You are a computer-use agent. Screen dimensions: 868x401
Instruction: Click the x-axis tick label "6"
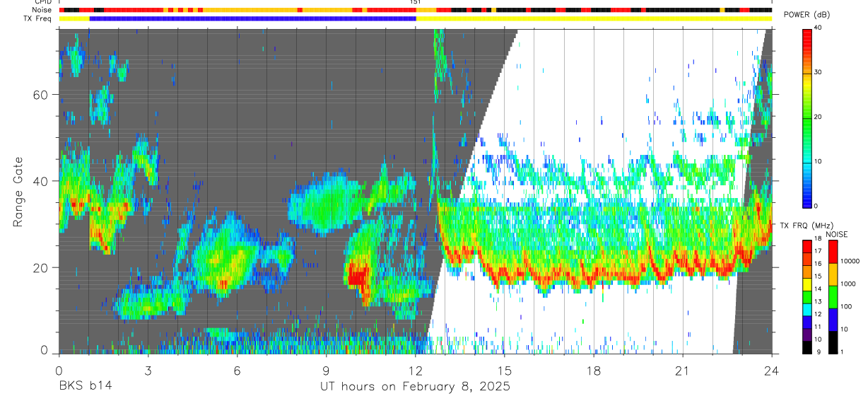click(x=237, y=371)
